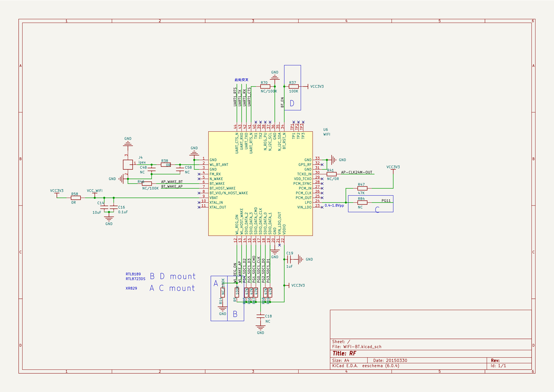The height and width of the screenshot is (392, 554).
Task: Select the WL_BT_ANT pin label
Action: coord(219,165)
